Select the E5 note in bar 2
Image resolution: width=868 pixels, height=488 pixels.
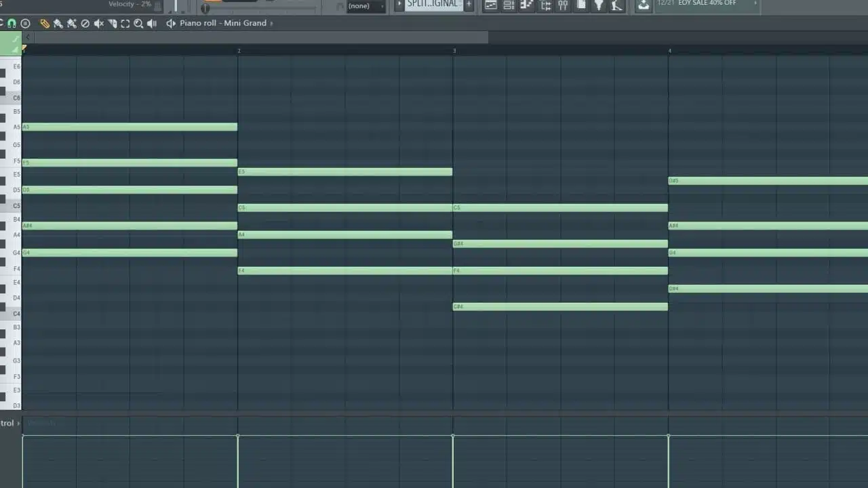(x=345, y=171)
